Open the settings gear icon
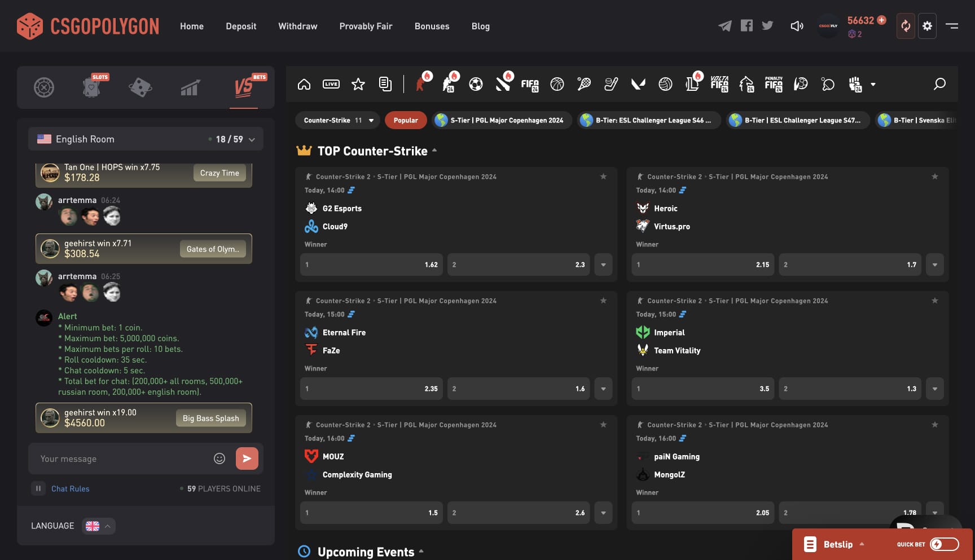 point(927,26)
